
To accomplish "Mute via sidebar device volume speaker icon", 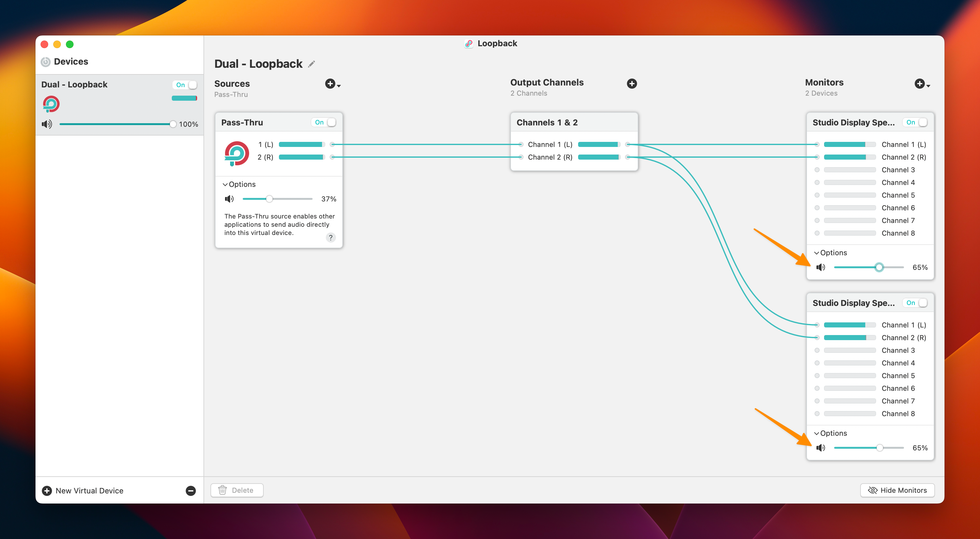I will [x=47, y=124].
